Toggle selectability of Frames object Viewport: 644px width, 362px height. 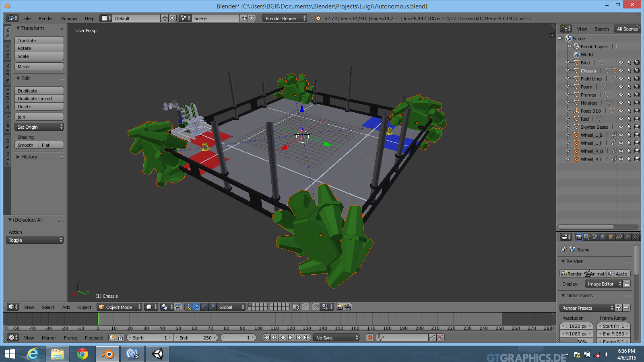629,95
